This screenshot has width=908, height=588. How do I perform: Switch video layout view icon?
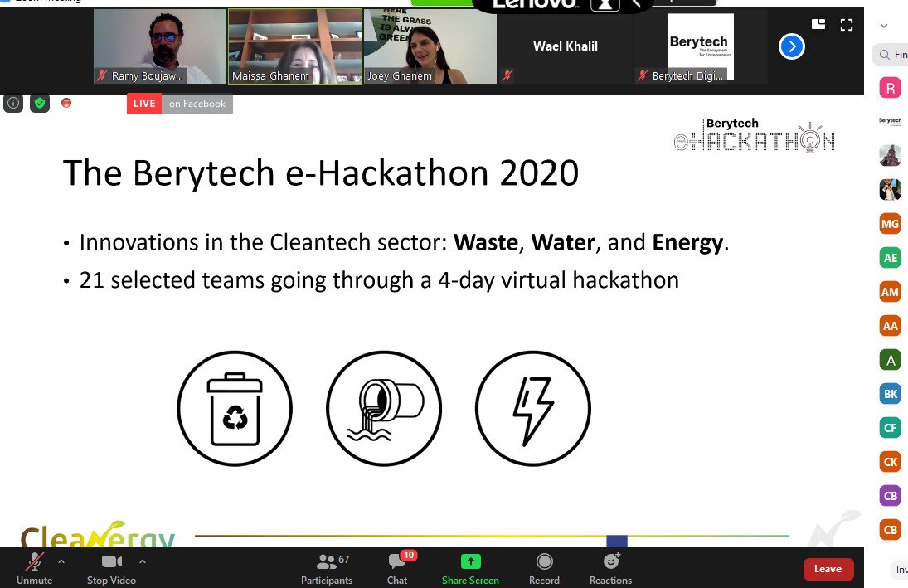pos(818,24)
